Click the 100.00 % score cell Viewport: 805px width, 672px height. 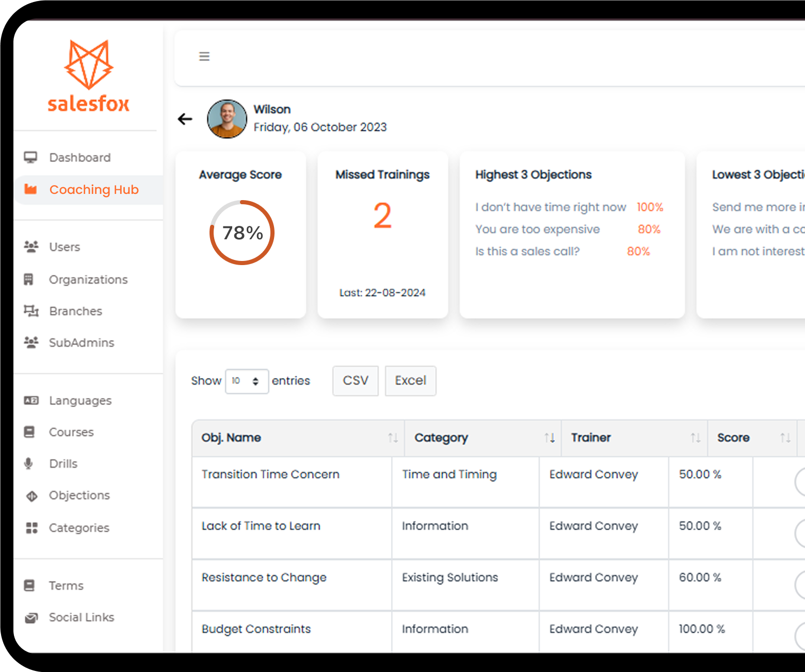(702, 629)
